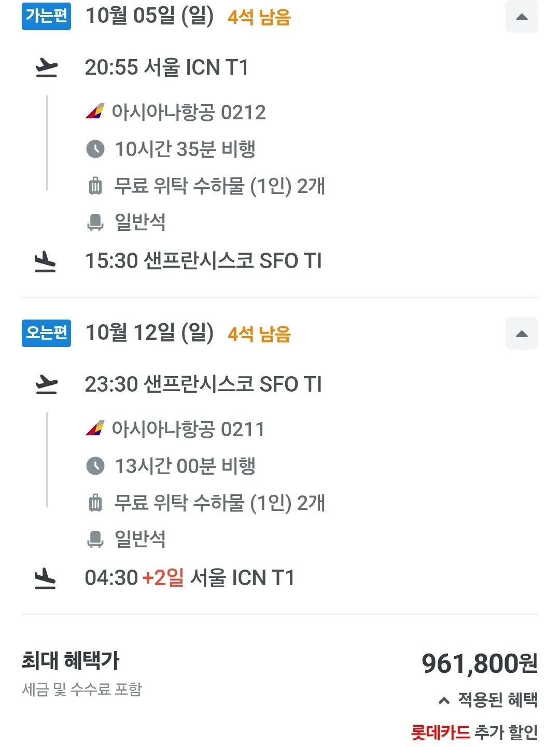Collapse the return flight details (오는편)
Screen dimensions: 560x747
522,334
